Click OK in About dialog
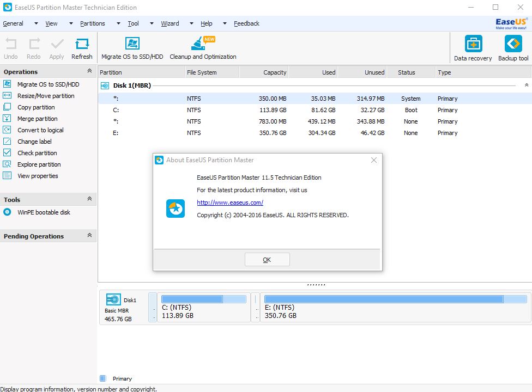The image size is (532, 392). point(267,260)
